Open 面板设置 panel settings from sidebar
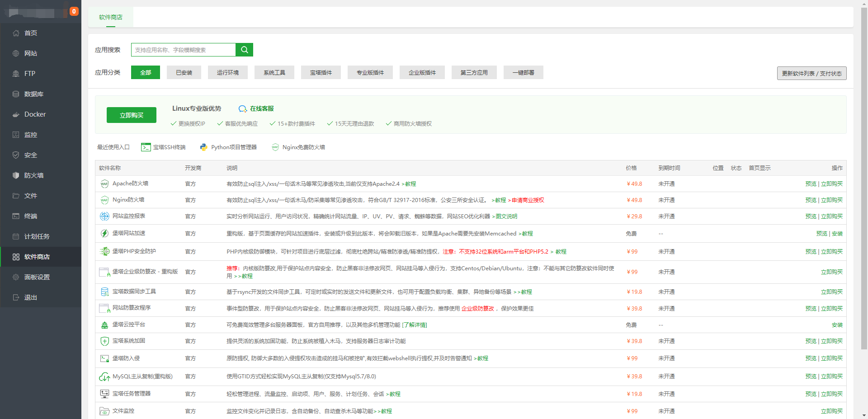The width and height of the screenshot is (868, 419). [x=37, y=277]
